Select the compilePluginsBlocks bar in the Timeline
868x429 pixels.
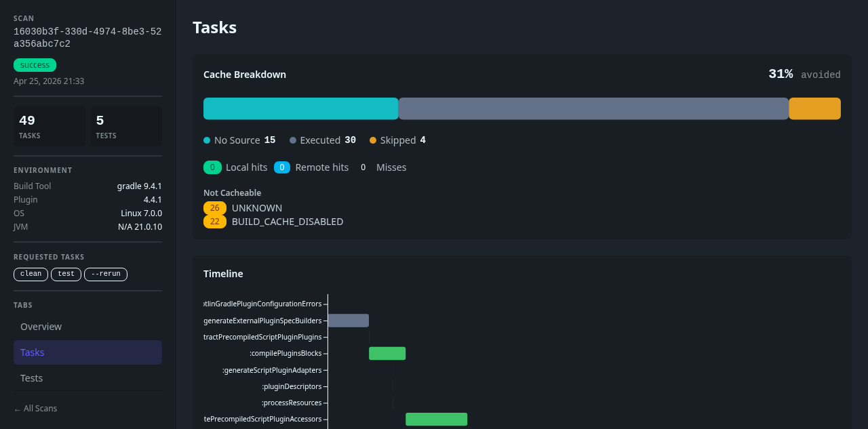pyautogui.click(x=387, y=352)
